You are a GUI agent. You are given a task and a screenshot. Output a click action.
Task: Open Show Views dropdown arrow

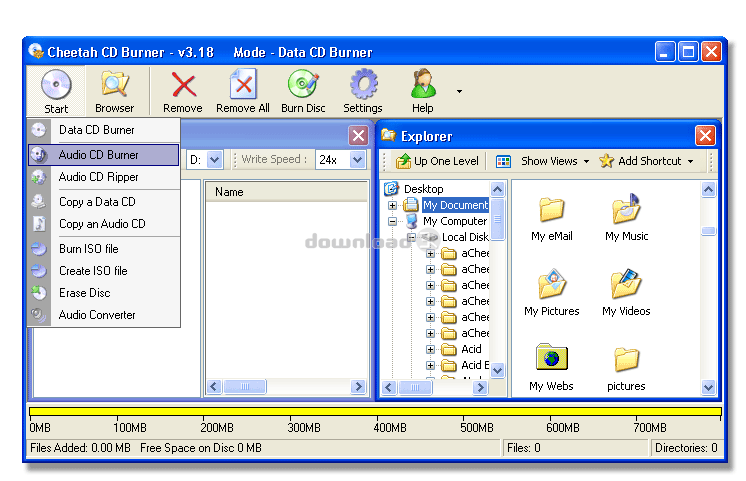click(587, 162)
